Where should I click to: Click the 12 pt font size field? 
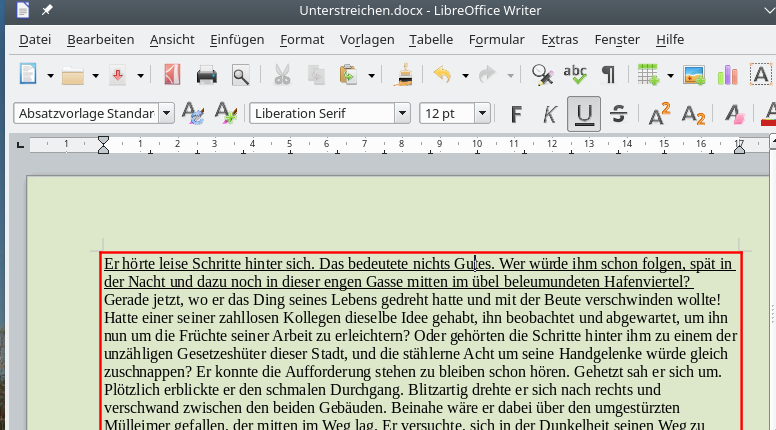tap(447, 113)
